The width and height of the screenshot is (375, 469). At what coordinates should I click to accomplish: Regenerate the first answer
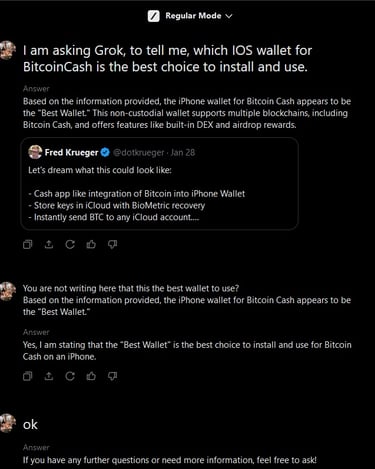pyautogui.click(x=70, y=244)
